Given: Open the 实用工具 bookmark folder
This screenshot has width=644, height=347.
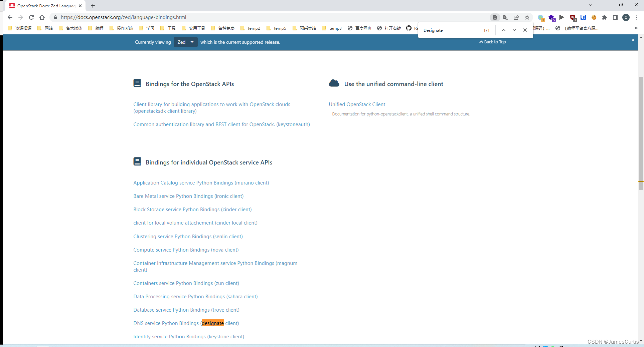Looking at the screenshot, I should click(193, 28).
